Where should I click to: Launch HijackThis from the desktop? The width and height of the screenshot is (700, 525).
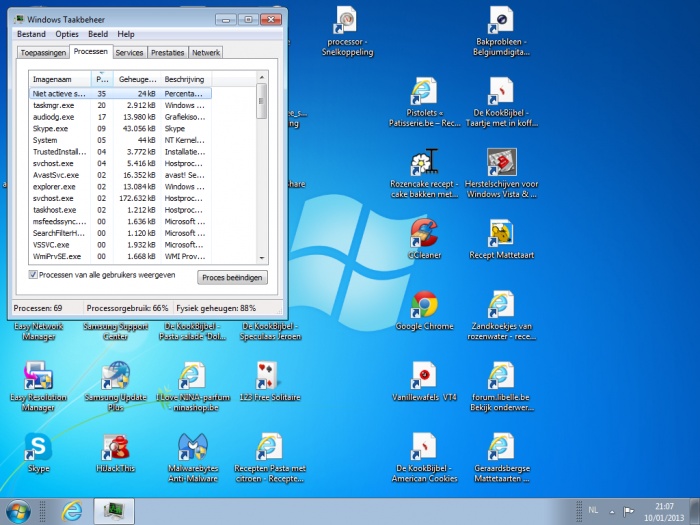click(116, 447)
